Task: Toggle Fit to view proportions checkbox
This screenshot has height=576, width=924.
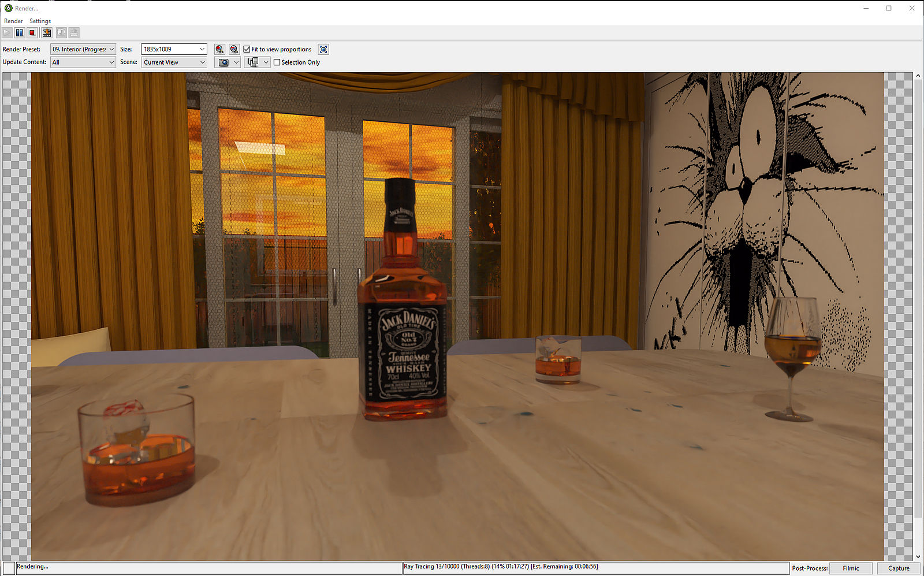Action: [x=247, y=49]
